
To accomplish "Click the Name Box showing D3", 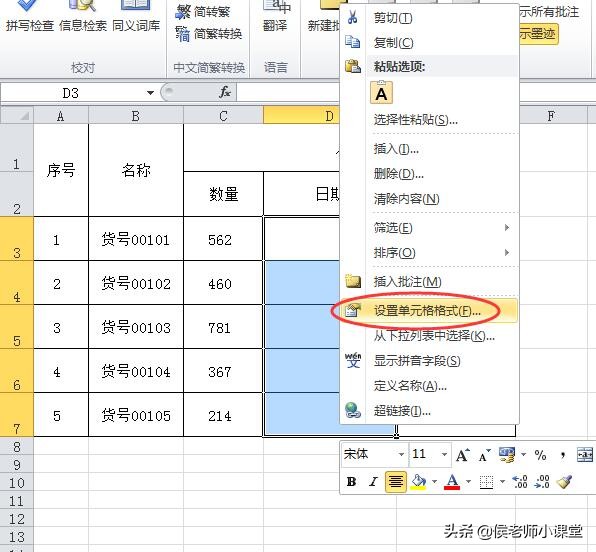I will tap(71, 93).
